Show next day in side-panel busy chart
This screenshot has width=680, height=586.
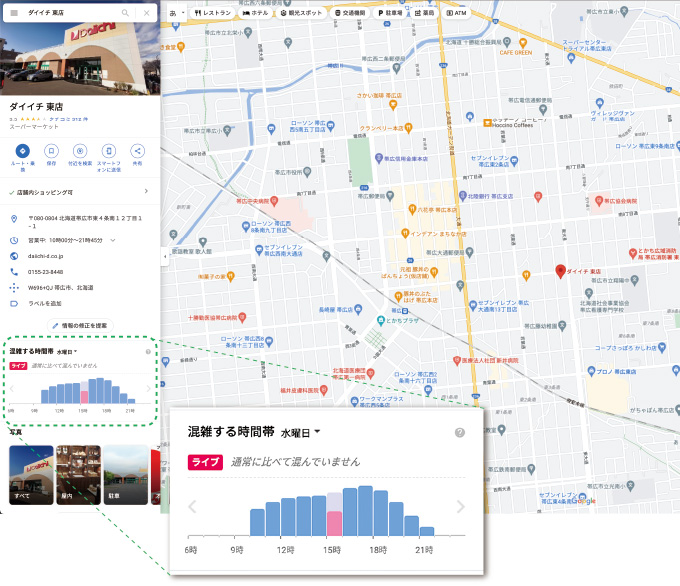(x=148, y=389)
